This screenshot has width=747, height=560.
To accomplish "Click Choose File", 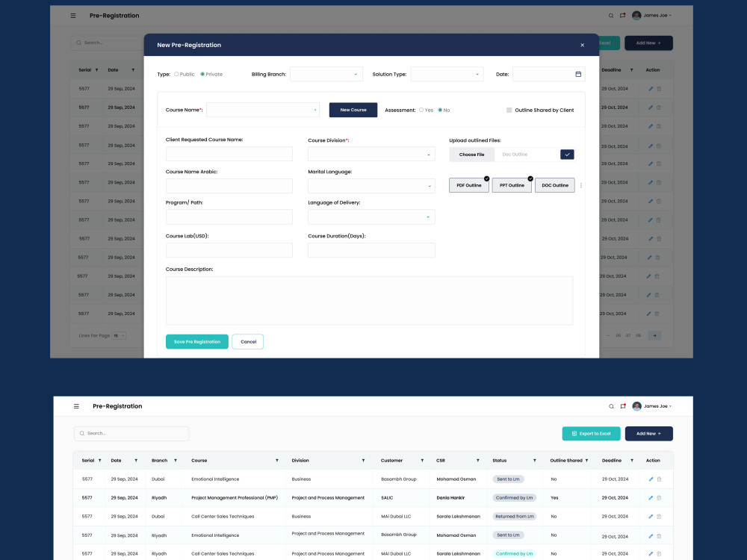I will pyautogui.click(x=471, y=155).
